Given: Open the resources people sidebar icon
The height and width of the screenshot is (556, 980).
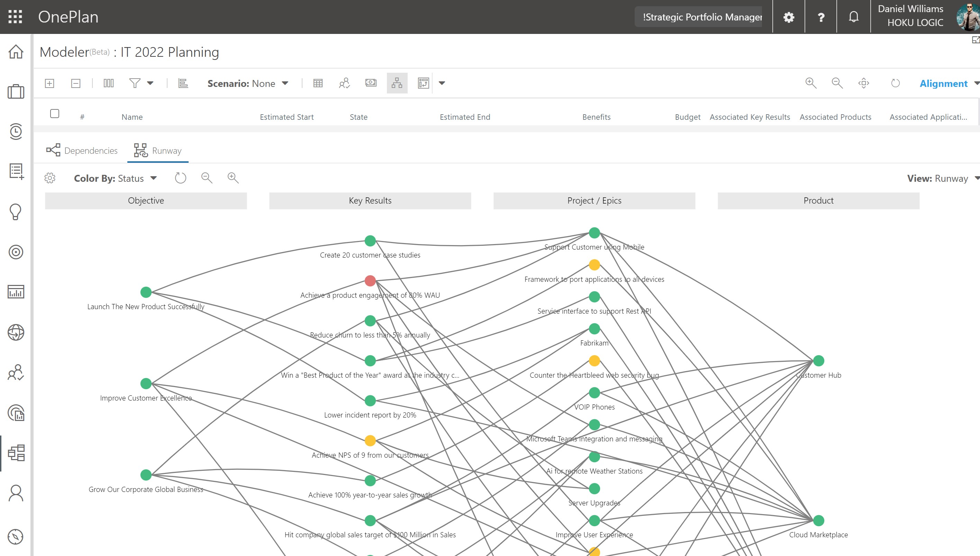Looking at the screenshot, I should [16, 372].
